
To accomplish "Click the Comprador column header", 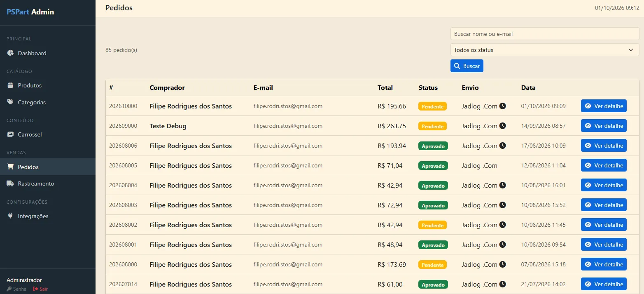I will coord(167,87).
